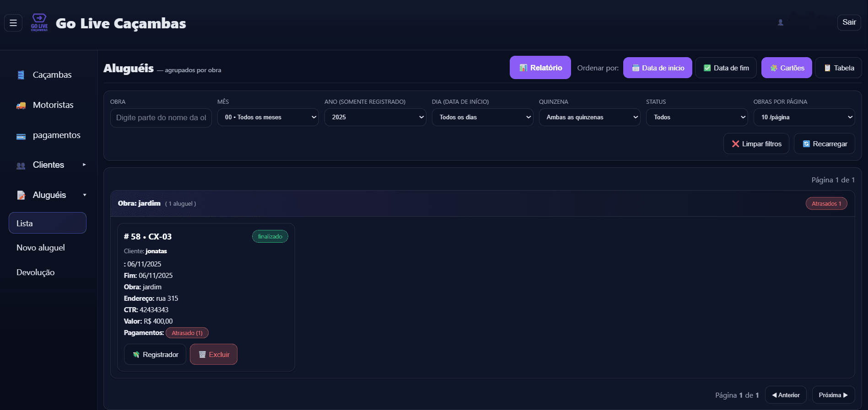Click the user profile icon
Image resolution: width=868 pixels, height=410 pixels.
781,22
